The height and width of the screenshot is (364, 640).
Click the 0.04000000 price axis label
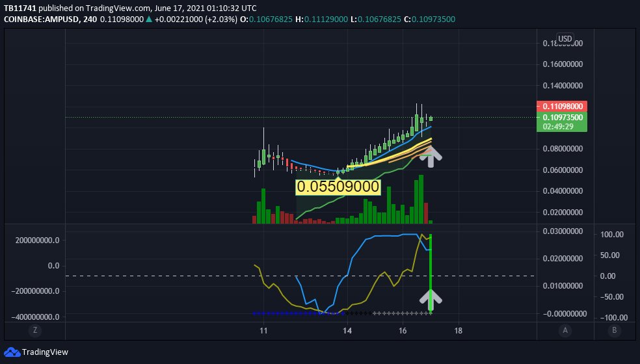click(x=563, y=191)
